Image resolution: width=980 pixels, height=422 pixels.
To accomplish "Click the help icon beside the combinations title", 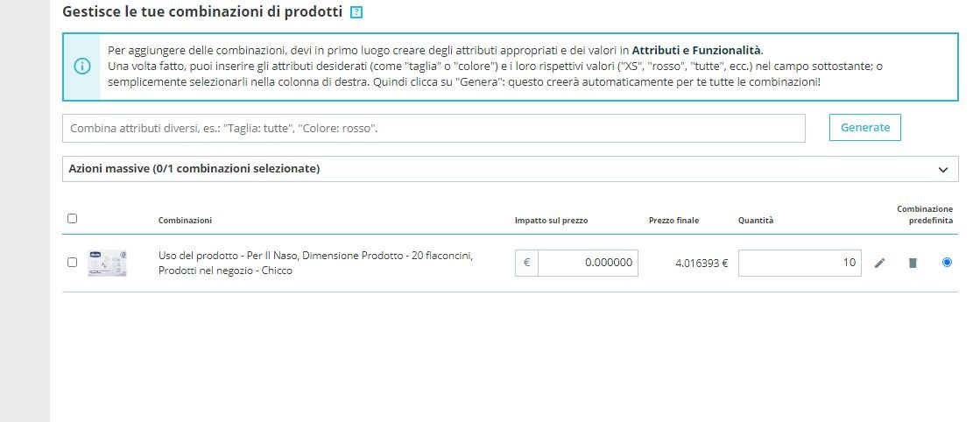I will (356, 13).
